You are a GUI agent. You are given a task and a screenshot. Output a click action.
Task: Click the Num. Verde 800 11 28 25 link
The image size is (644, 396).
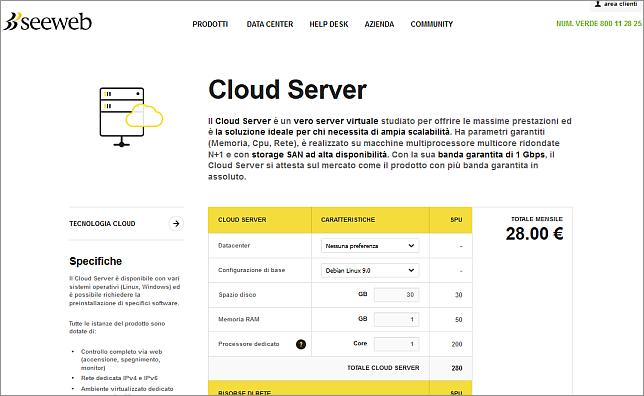pos(598,24)
